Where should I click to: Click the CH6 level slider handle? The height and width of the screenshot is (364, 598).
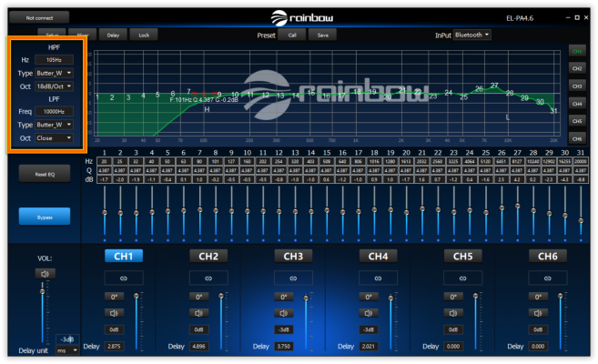pyautogui.click(x=561, y=296)
